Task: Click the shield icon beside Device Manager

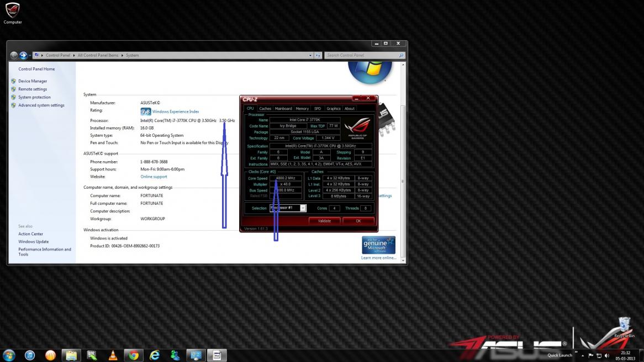Action: pyautogui.click(x=14, y=81)
